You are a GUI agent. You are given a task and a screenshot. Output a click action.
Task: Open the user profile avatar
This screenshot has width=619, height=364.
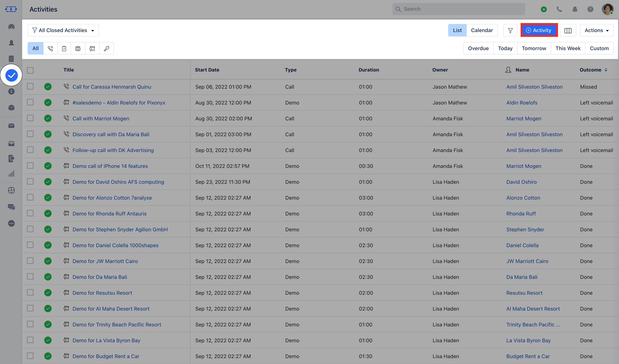607,9
